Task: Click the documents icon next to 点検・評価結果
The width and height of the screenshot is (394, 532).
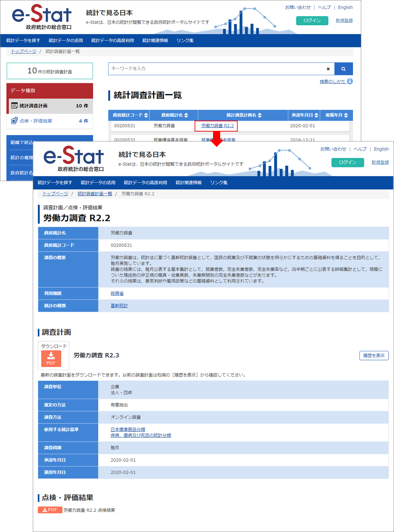Action: (x=14, y=121)
